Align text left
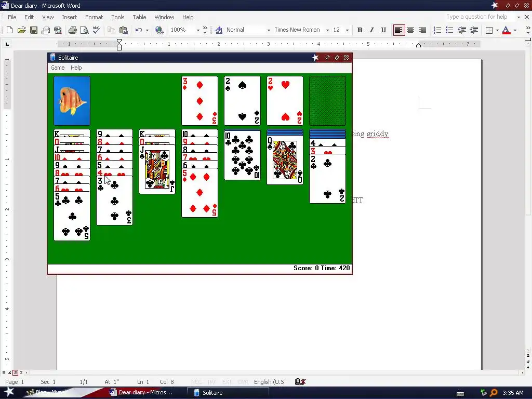This screenshot has height=399, width=532. coord(398,30)
